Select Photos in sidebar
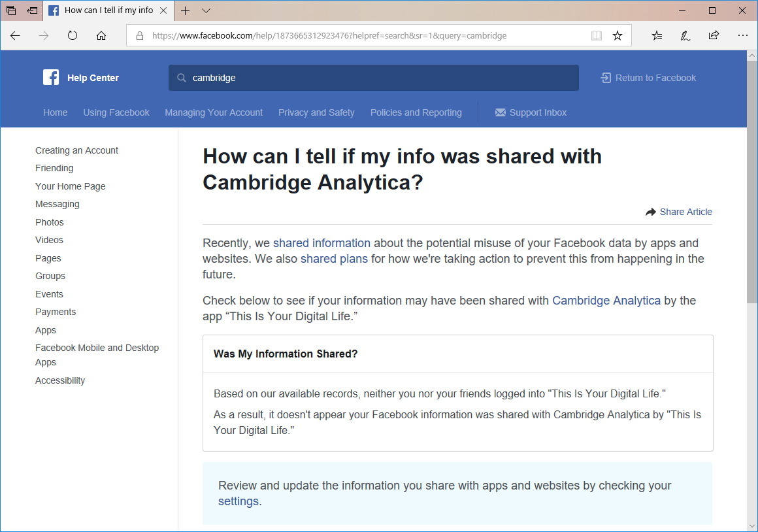 [49, 222]
